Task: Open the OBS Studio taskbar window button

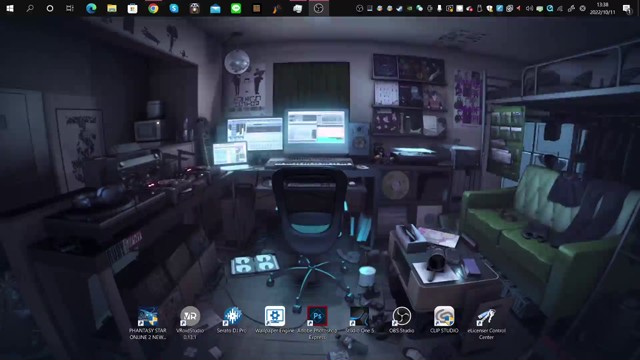Action: (x=318, y=8)
